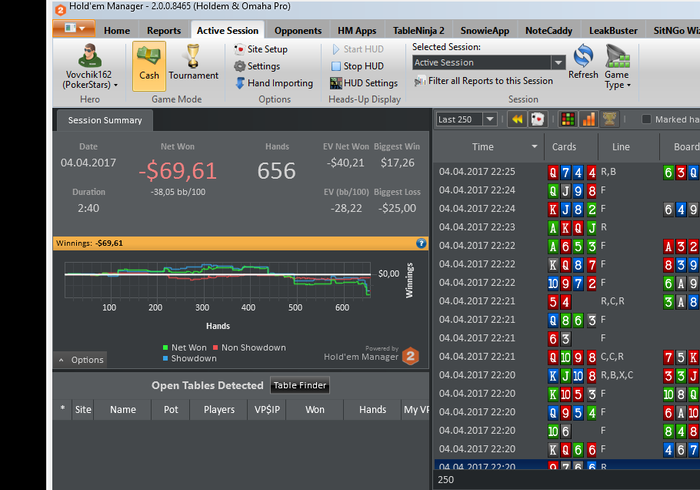Open the Time column sort arrow
The width and height of the screenshot is (700, 490).
[x=534, y=146]
